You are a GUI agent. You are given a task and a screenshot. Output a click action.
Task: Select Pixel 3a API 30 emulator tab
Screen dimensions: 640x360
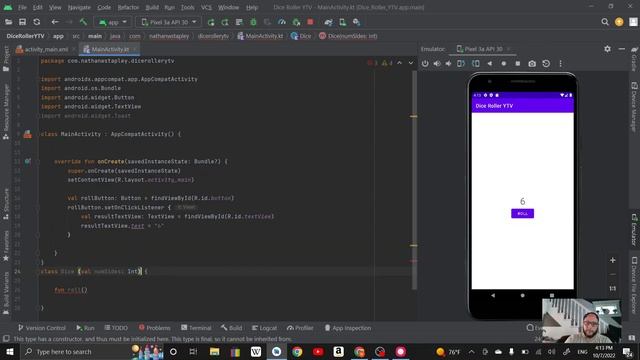483,49
